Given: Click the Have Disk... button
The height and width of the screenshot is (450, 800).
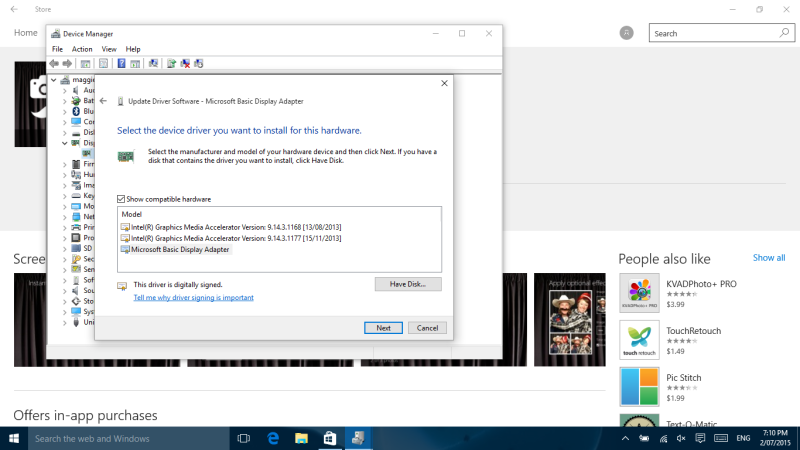Looking at the screenshot, I should click(408, 284).
